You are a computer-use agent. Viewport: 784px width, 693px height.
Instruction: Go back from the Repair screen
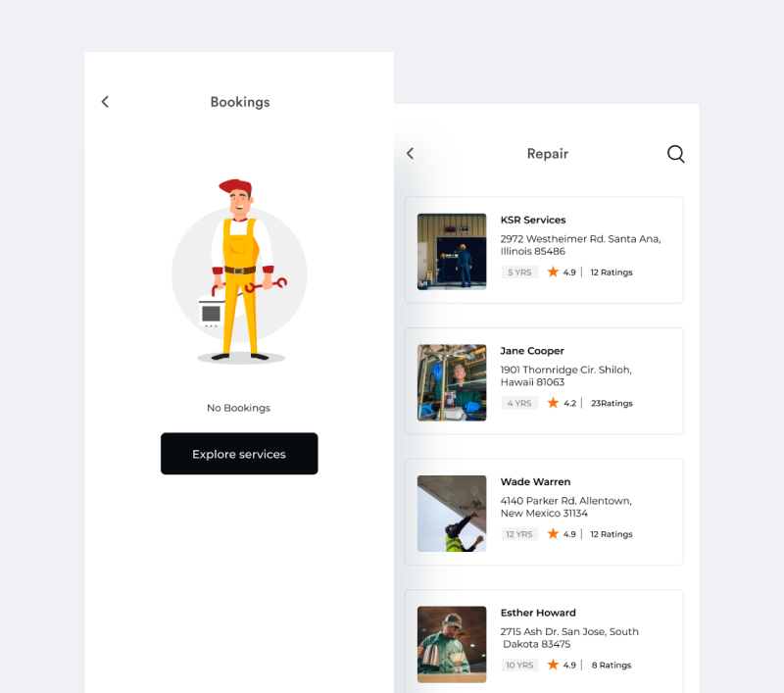[410, 154]
